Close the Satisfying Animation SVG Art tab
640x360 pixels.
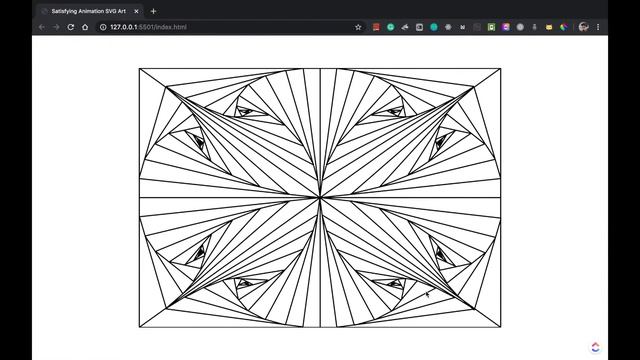(136, 11)
